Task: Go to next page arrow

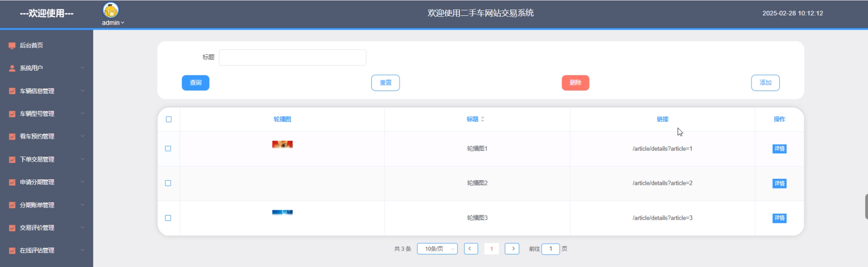Action: point(512,249)
